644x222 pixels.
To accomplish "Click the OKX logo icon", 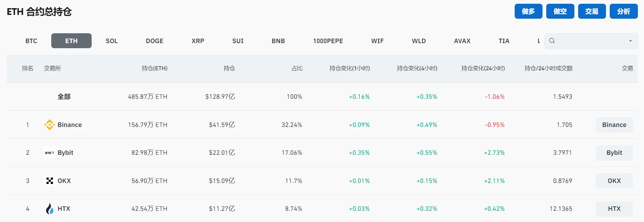I will point(50,181).
